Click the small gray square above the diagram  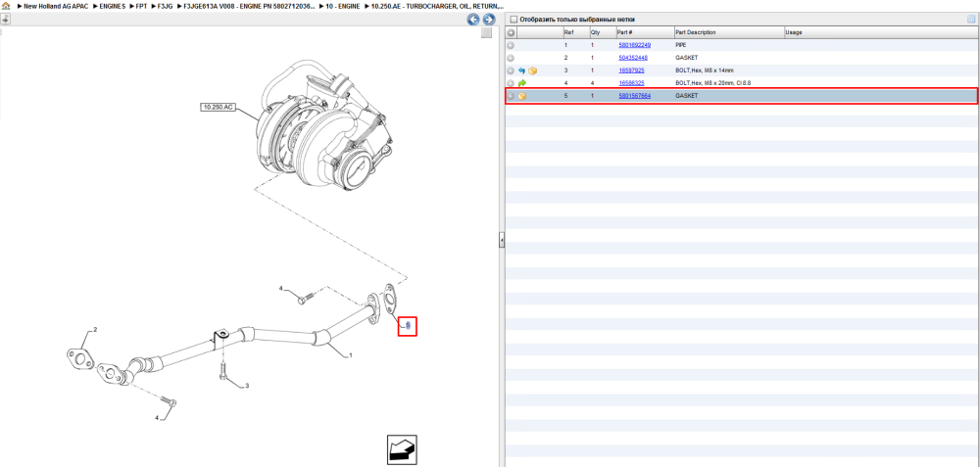(x=486, y=33)
